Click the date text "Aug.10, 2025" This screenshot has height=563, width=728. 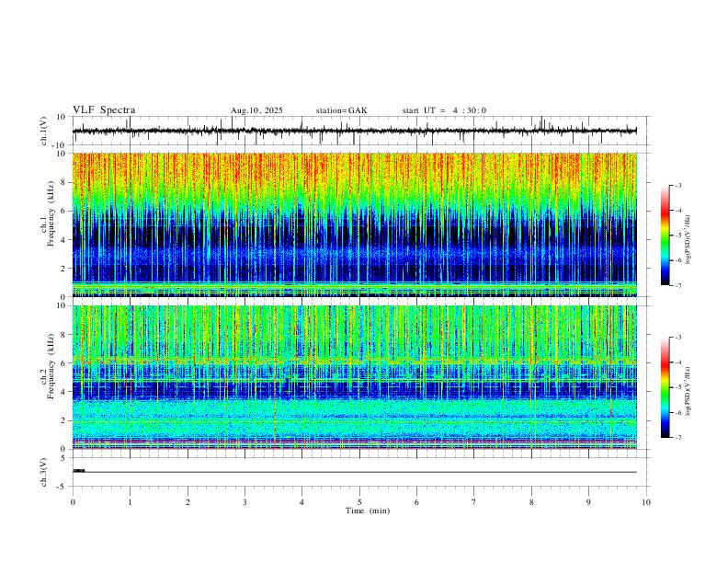coord(256,110)
